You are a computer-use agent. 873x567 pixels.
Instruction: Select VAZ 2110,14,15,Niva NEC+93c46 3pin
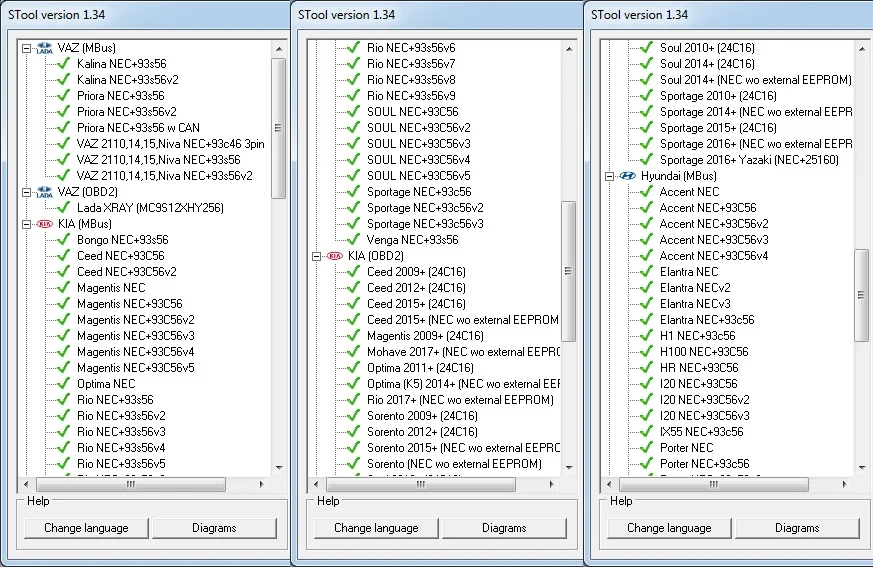click(170, 144)
